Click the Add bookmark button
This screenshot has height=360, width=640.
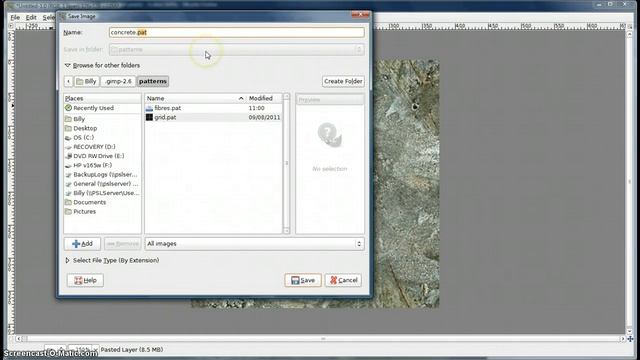[x=82, y=244]
